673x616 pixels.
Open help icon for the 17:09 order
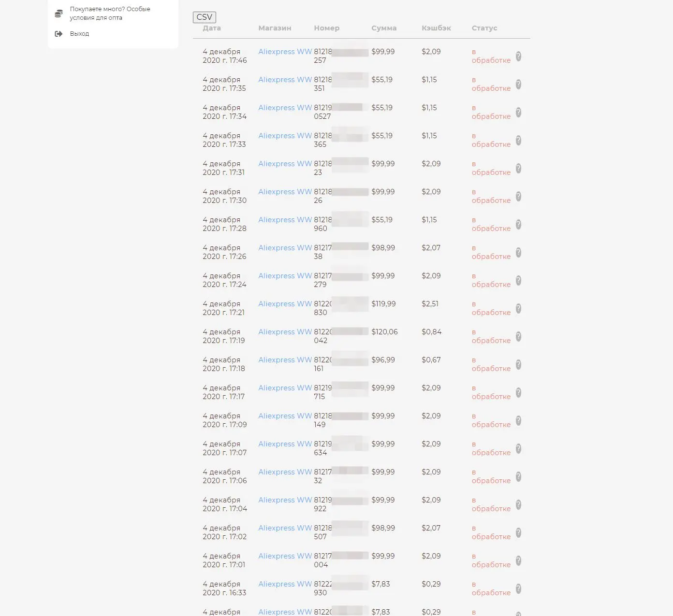(518, 421)
